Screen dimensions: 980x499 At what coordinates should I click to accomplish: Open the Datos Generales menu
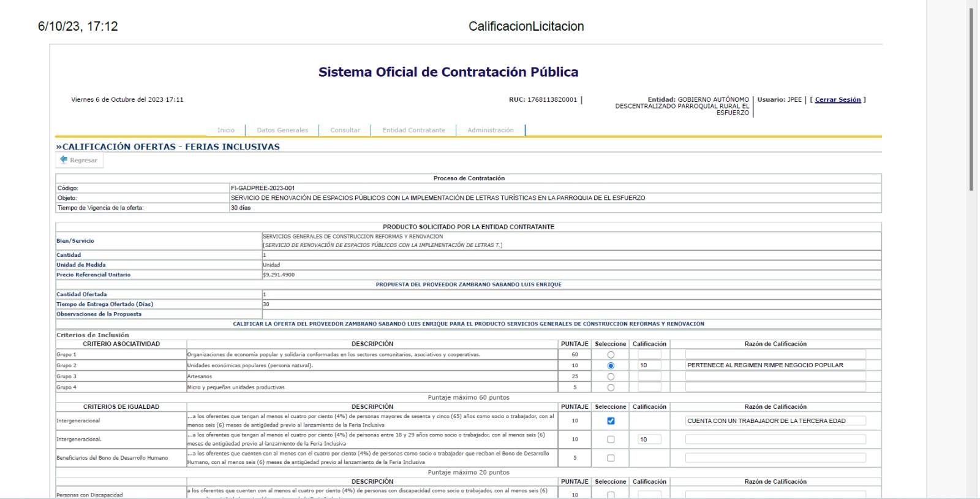(x=282, y=130)
